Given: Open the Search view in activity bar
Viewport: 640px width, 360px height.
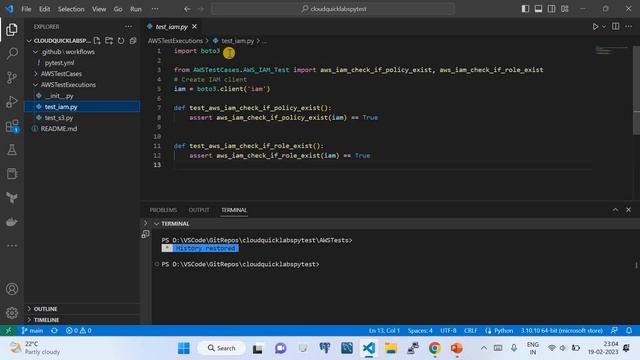Looking at the screenshot, I should [12, 53].
